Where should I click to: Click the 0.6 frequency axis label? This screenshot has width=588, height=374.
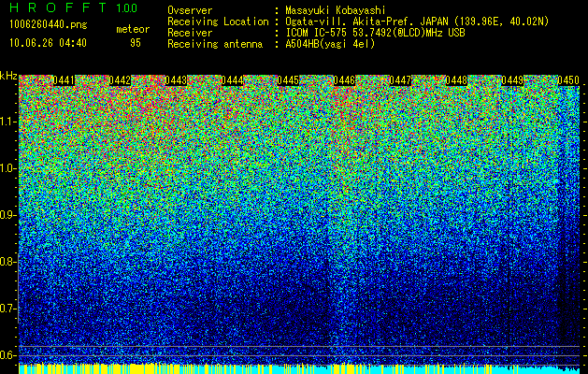pos(8,355)
